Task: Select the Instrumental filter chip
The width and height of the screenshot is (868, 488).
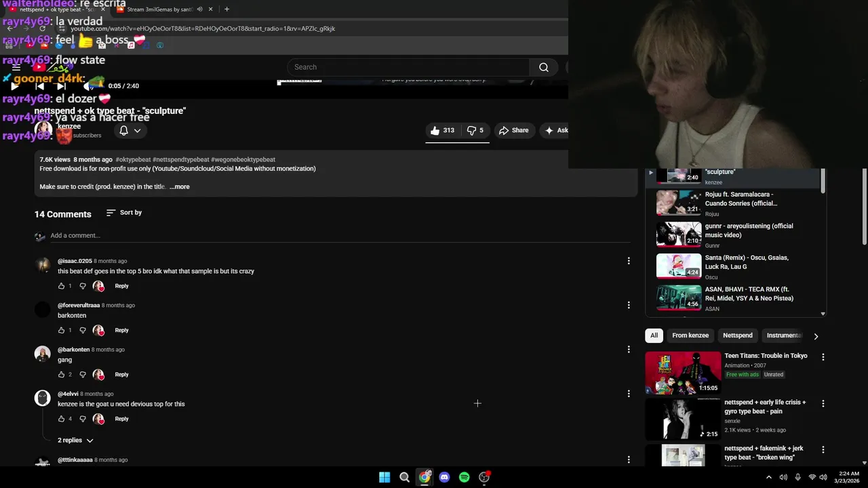Action: (x=784, y=335)
